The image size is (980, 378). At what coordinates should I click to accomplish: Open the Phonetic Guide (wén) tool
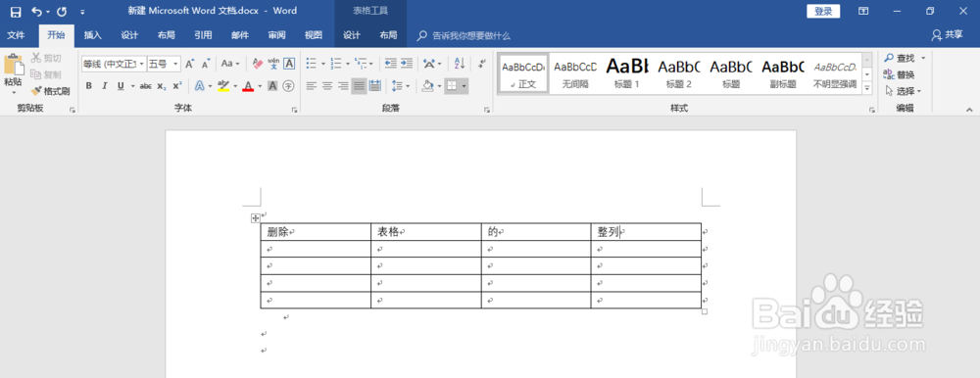point(273,64)
